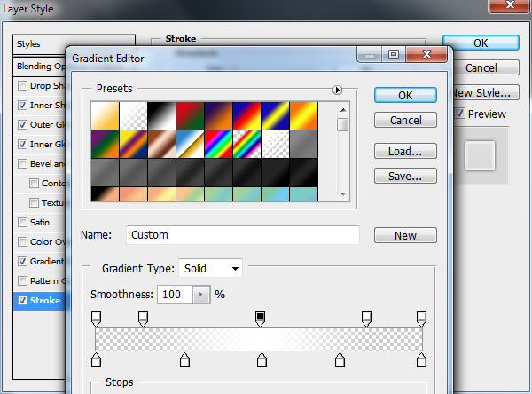Create gradient with New button
Image resolution: width=532 pixels, height=394 pixels.
[x=405, y=235]
